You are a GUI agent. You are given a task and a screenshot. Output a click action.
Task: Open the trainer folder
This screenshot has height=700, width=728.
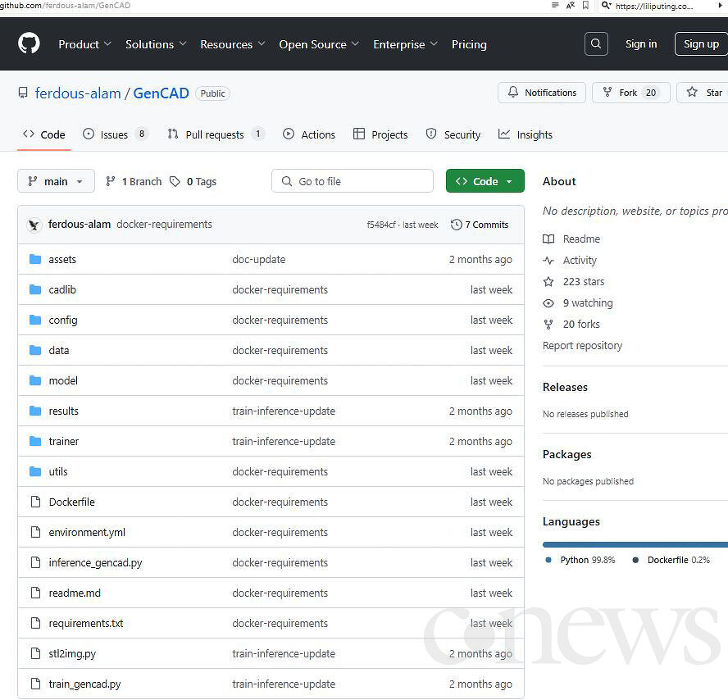64,442
